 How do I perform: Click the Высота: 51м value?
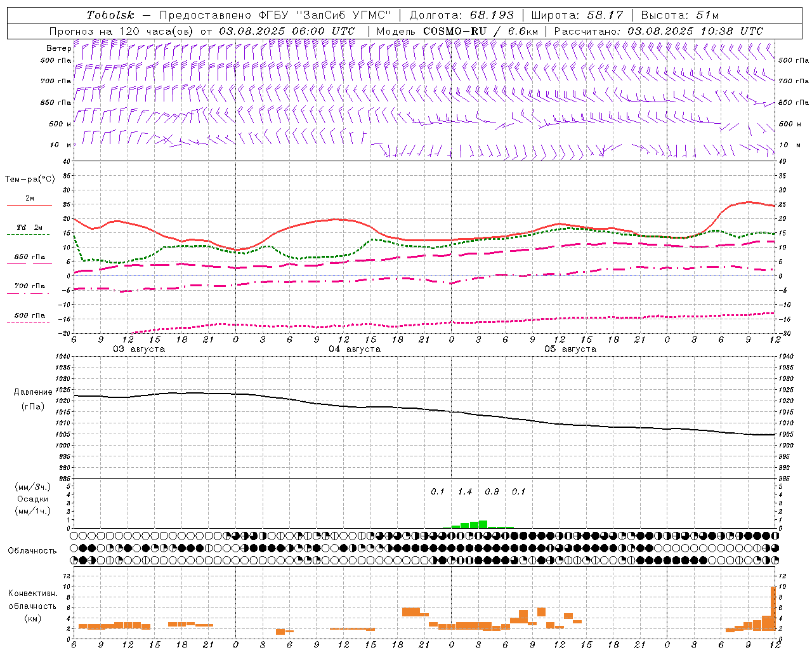pos(680,15)
